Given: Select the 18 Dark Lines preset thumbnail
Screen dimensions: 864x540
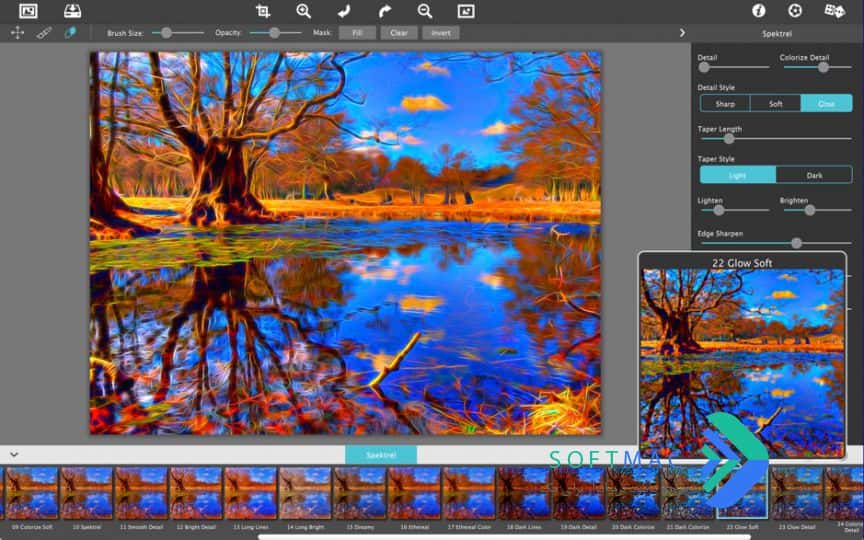Looking at the screenshot, I should click(523, 493).
